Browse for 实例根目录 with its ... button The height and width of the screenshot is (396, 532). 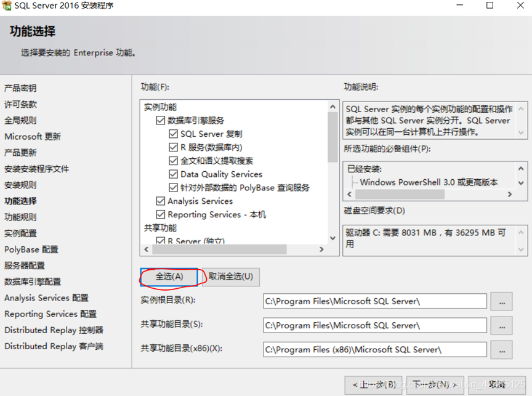pyautogui.click(x=501, y=301)
